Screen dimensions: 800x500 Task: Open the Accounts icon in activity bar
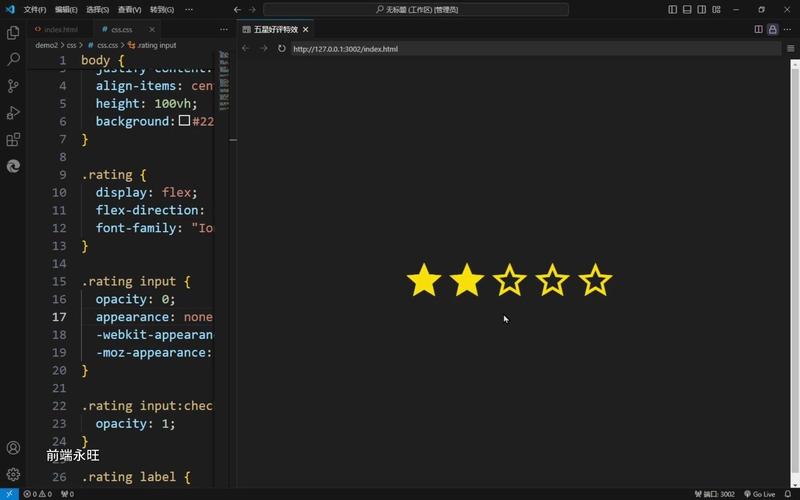coord(13,448)
